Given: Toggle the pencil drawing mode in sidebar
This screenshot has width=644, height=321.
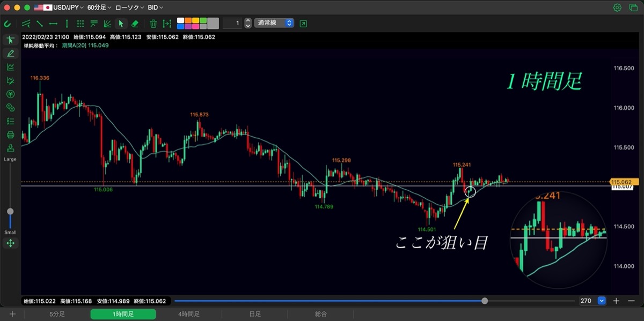Looking at the screenshot, I should (x=10, y=53).
